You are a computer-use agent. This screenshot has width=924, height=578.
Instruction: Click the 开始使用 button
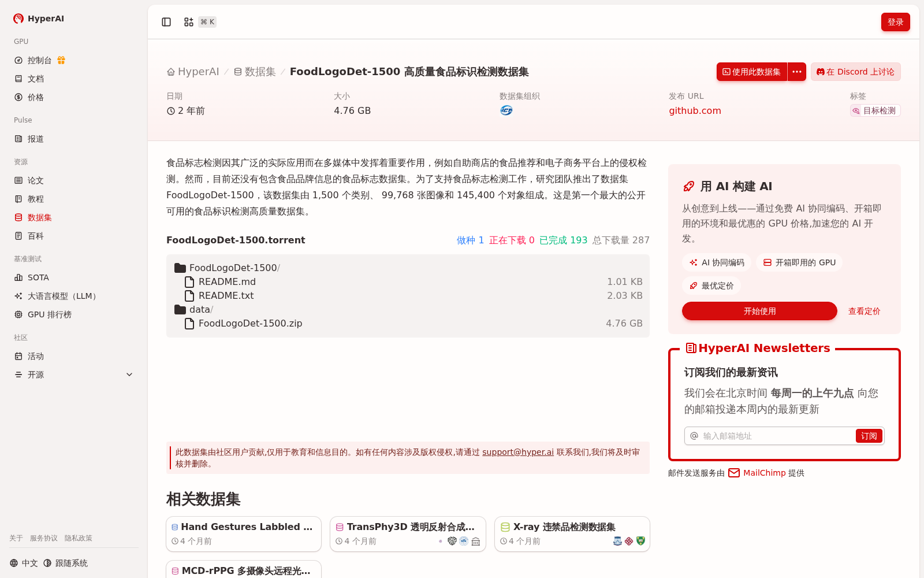click(759, 311)
